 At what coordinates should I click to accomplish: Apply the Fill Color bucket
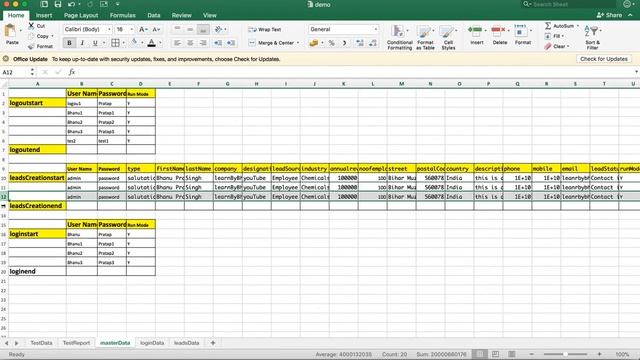[134, 42]
